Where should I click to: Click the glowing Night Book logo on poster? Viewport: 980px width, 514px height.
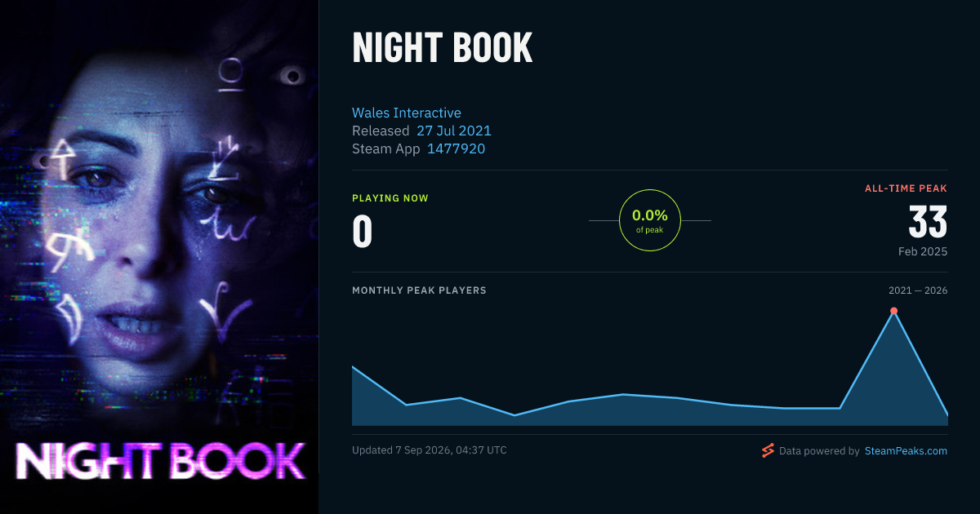(160, 462)
